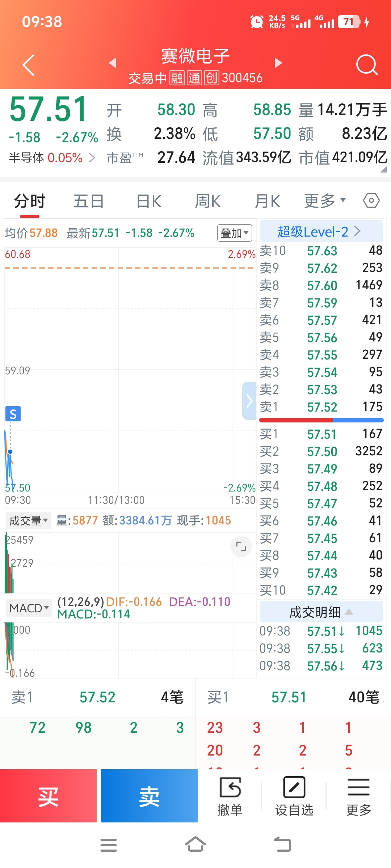Switch to 五日 tab
Viewport: 391px width, 868px height.
point(89,201)
